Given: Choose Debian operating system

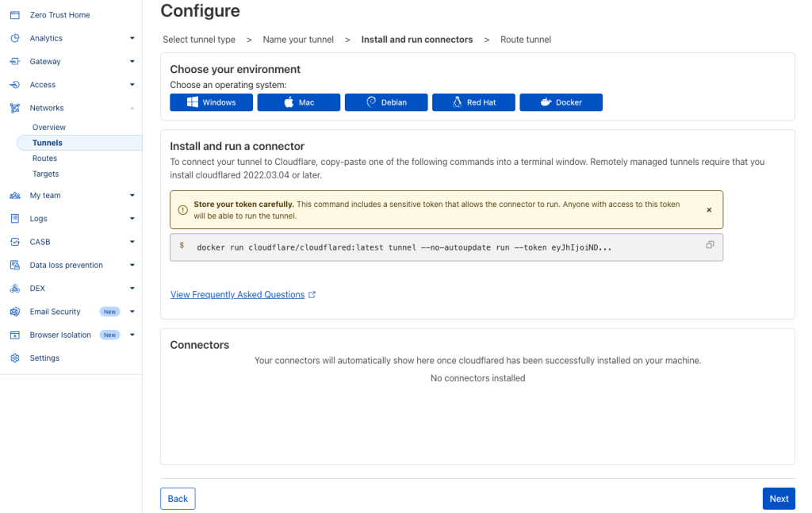Looking at the screenshot, I should (x=386, y=102).
